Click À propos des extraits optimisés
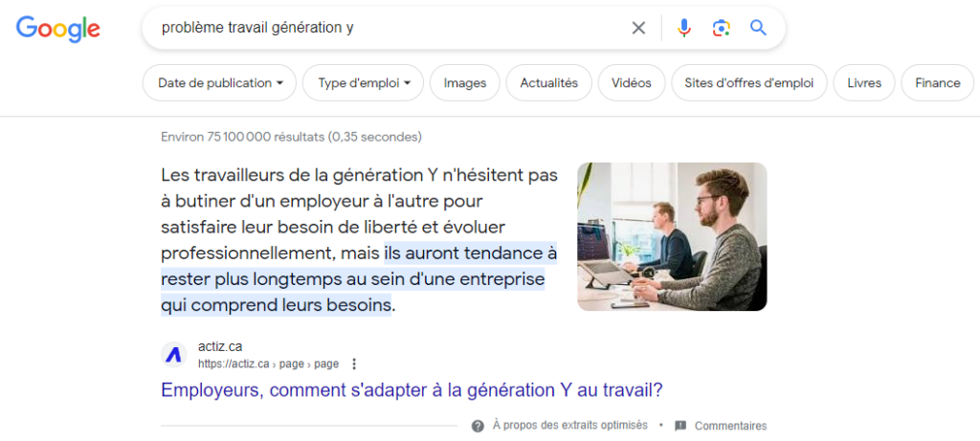 569,426
